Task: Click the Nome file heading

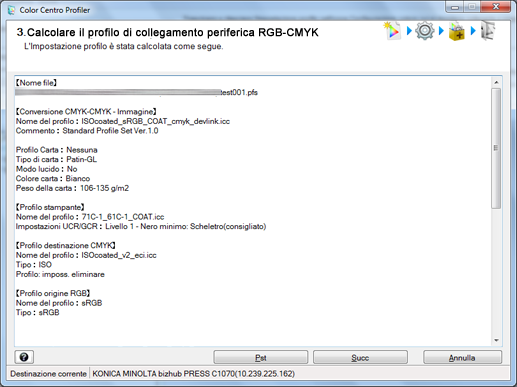Action: coord(36,83)
